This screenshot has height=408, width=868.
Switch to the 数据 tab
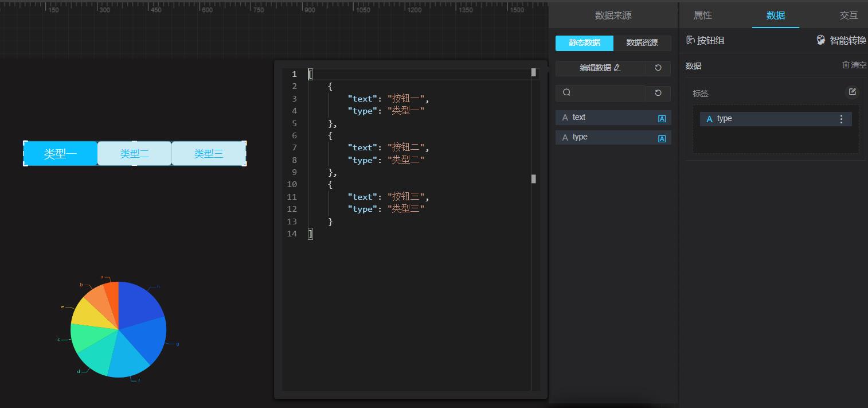776,15
